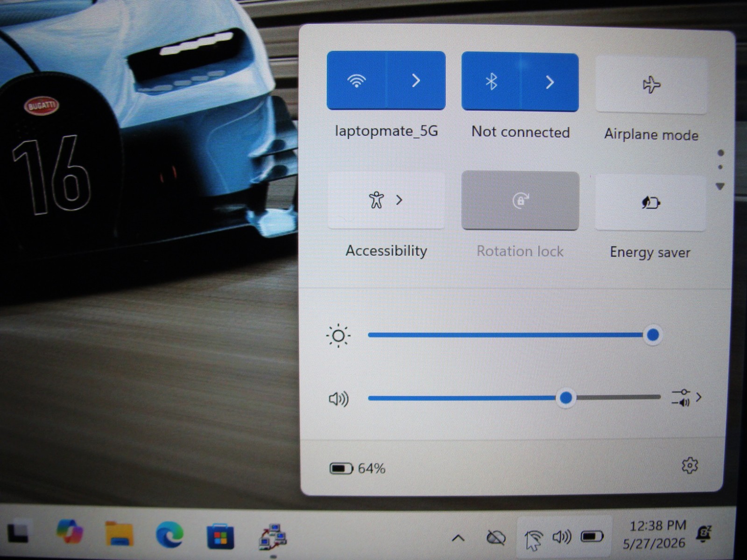Turn on Energy saver tile
The width and height of the screenshot is (747, 560).
[x=650, y=203]
